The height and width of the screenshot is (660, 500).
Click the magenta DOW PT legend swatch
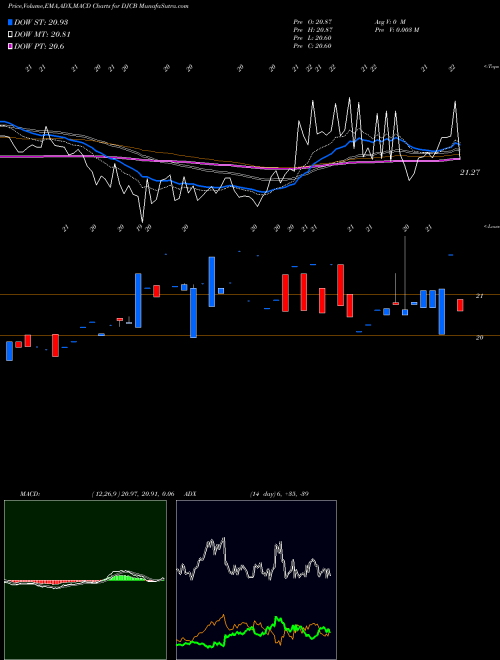coord(10,47)
